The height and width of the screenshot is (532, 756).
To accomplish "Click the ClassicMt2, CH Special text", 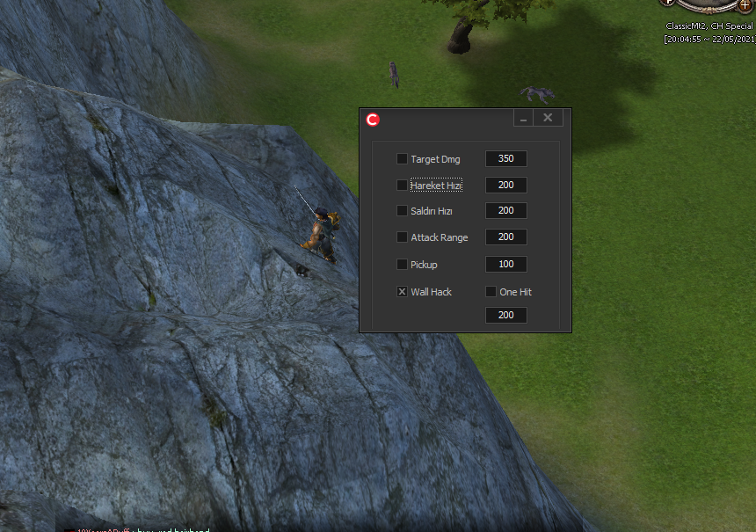I will tap(709, 26).
